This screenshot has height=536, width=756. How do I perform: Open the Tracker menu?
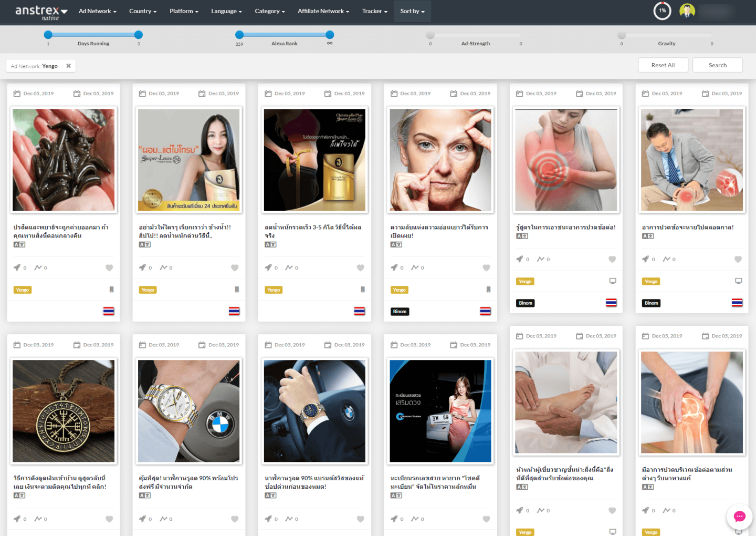coord(374,11)
